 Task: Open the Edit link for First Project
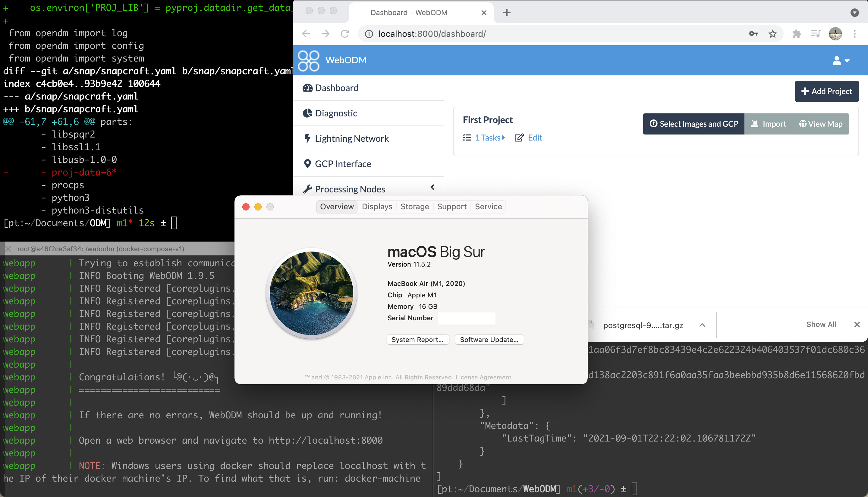[534, 138]
